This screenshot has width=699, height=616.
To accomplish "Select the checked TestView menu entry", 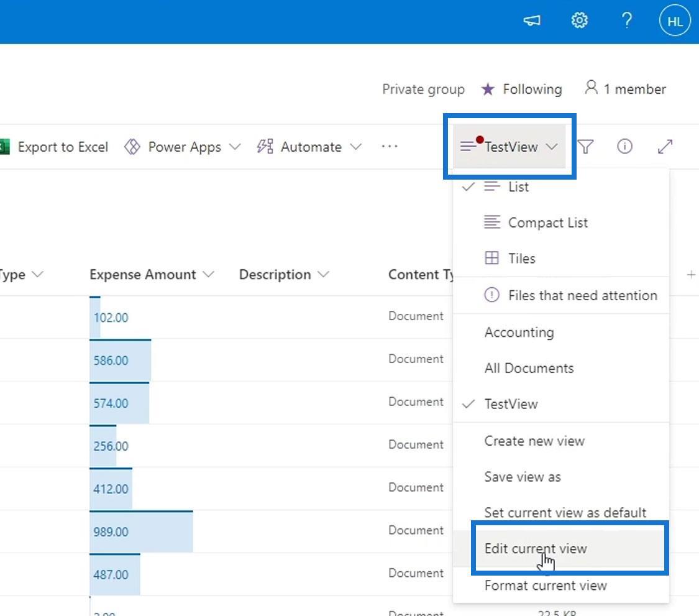I will (x=561, y=404).
